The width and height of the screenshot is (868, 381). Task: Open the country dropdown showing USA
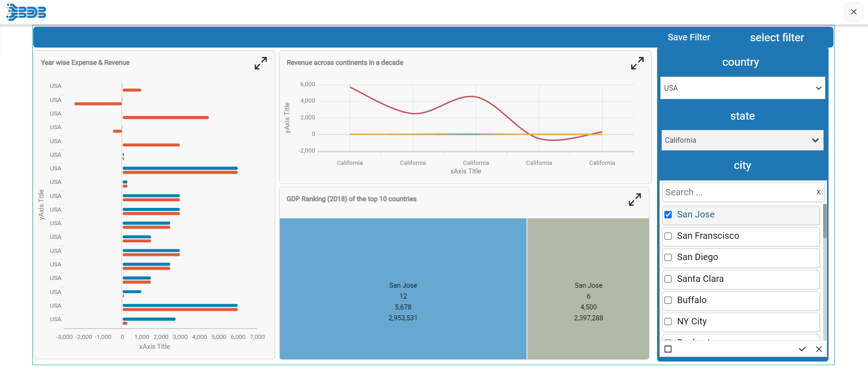pyautogui.click(x=742, y=88)
